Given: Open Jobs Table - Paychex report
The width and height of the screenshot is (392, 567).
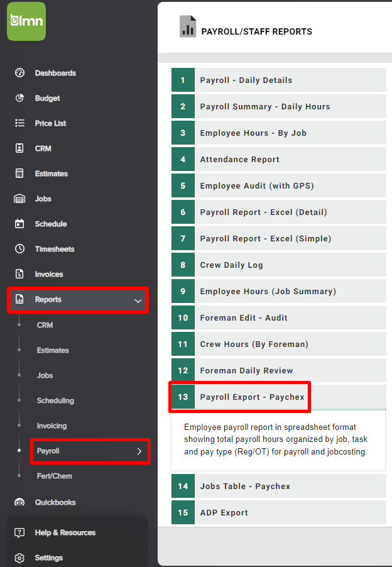Looking at the screenshot, I should (278, 486).
